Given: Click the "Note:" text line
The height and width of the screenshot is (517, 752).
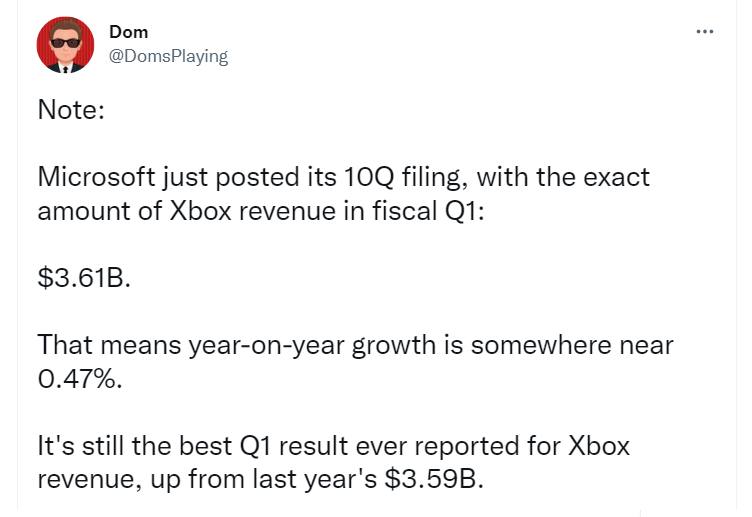Looking at the screenshot, I should pyautogui.click(x=71, y=109).
